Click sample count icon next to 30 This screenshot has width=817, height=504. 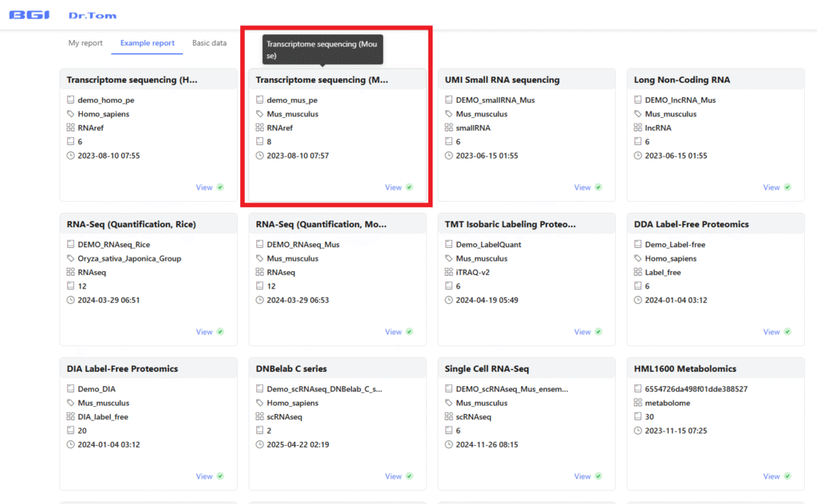pos(637,417)
